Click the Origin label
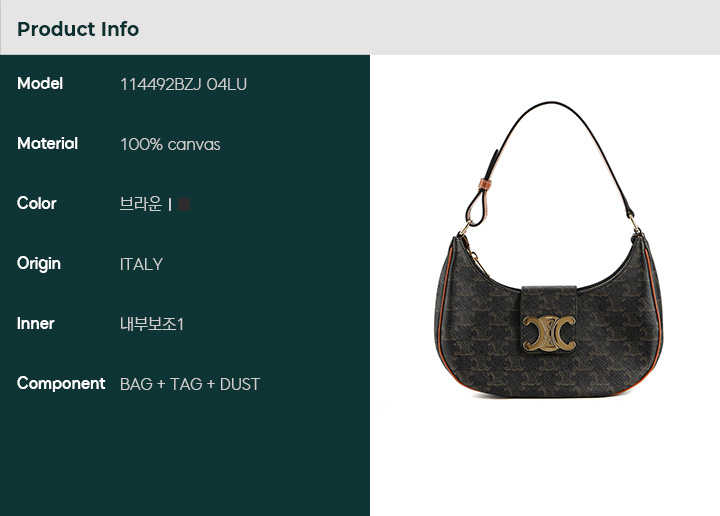720x516 pixels. click(39, 264)
